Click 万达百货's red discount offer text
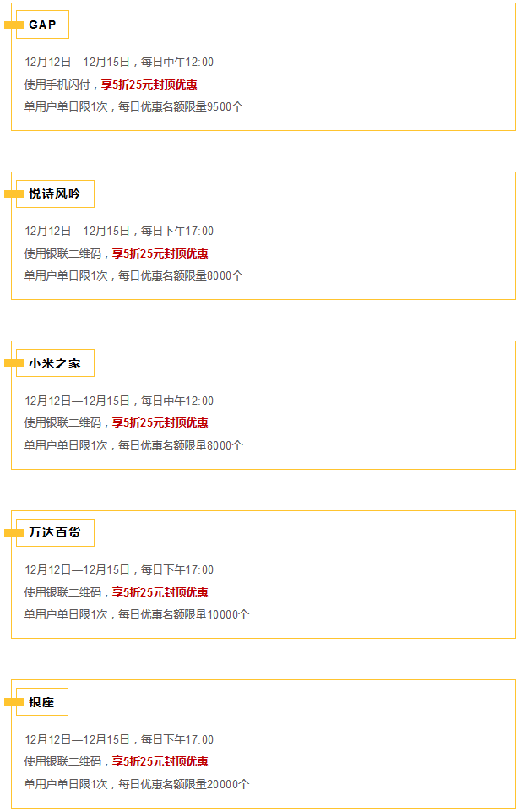 [160, 592]
